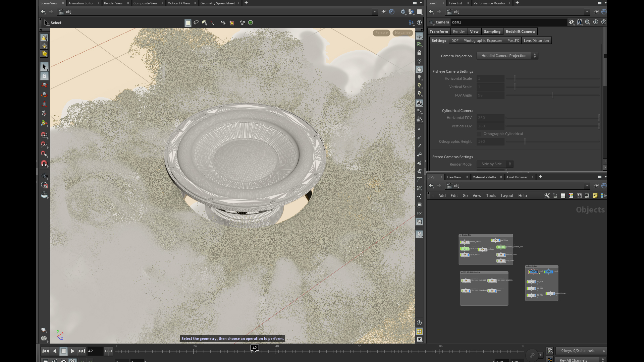Open the Layout menu in network editor
The height and width of the screenshot is (362, 644).
pyautogui.click(x=507, y=196)
